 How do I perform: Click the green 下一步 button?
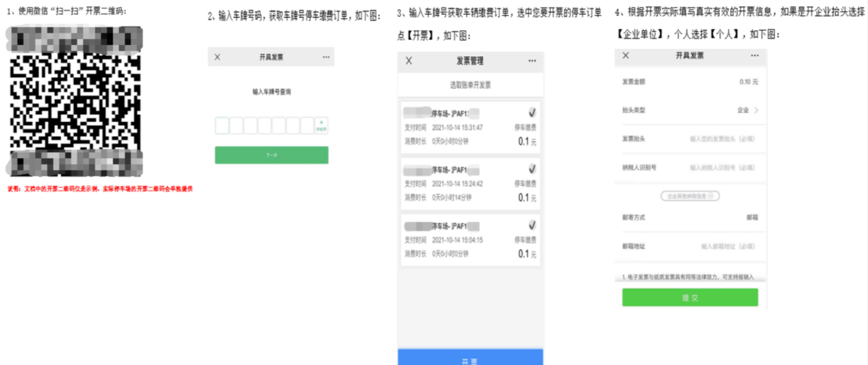(x=271, y=155)
